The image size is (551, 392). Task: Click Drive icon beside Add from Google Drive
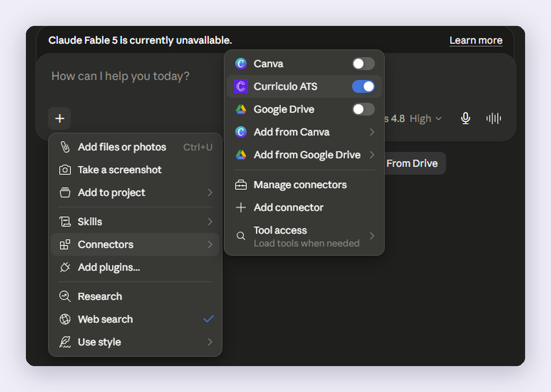point(241,155)
